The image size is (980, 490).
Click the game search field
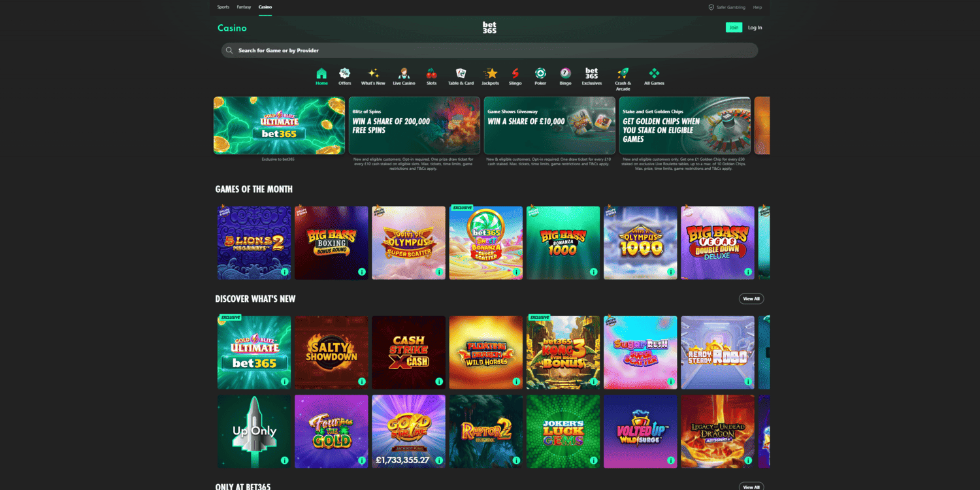pyautogui.click(x=489, y=50)
